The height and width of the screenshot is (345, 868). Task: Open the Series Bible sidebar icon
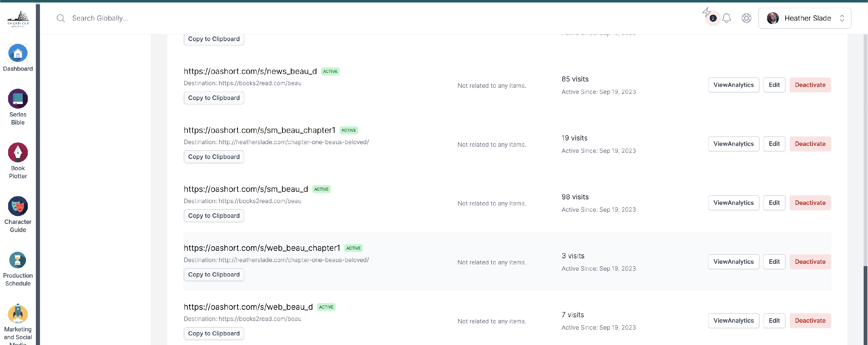[x=18, y=99]
